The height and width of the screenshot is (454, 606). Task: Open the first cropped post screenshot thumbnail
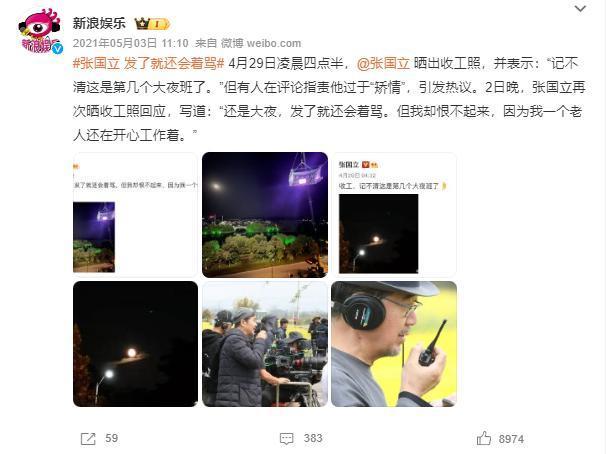pyautogui.click(x=135, y=215)
